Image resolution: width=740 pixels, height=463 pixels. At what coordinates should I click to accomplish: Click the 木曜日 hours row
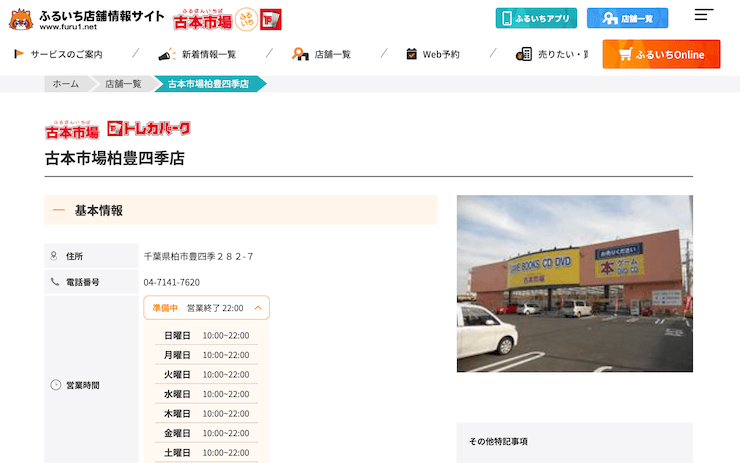(x=207, y=413)
